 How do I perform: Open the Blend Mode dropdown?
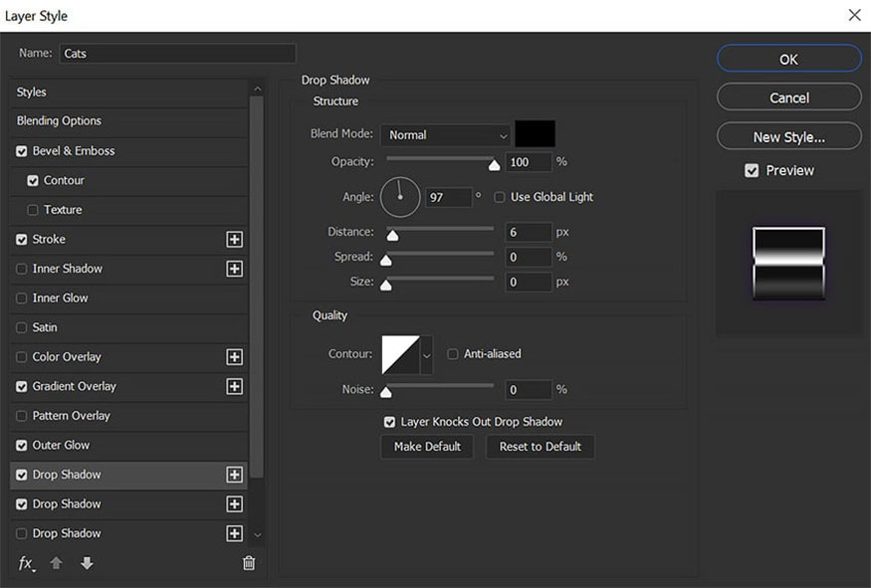point(446,135)
